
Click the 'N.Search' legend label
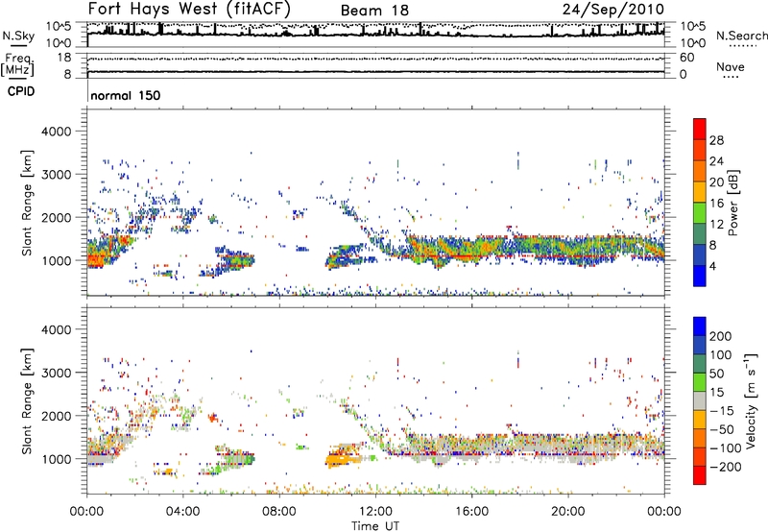[741, 36]
